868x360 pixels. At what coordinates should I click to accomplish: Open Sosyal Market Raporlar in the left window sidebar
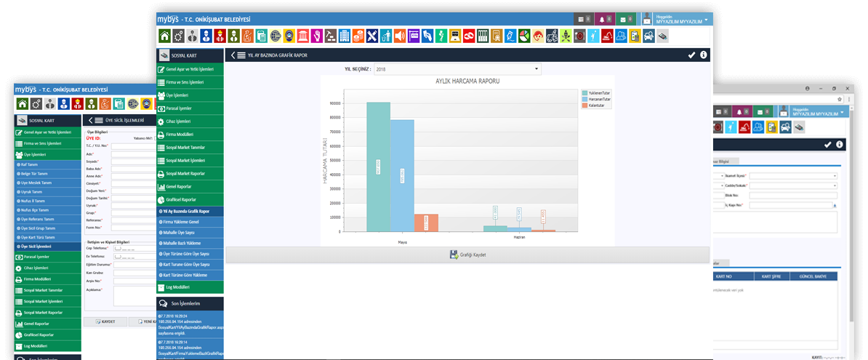(47, 313)
